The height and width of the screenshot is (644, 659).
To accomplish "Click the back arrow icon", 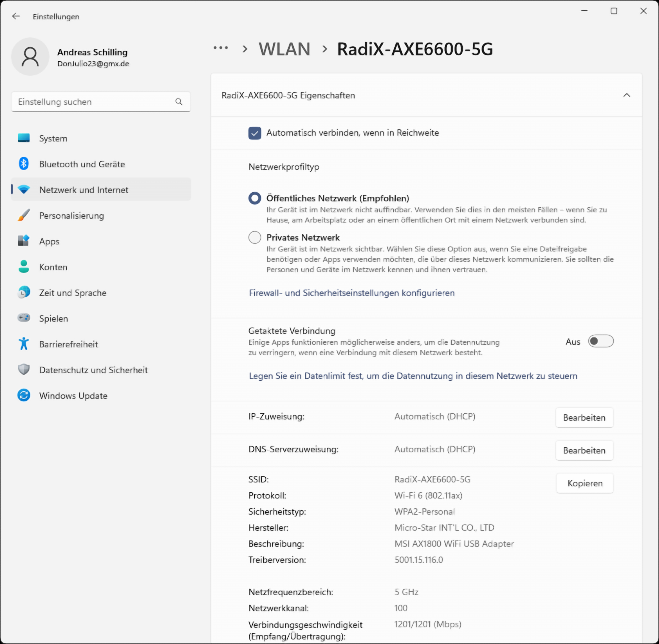I will point(16,16).
